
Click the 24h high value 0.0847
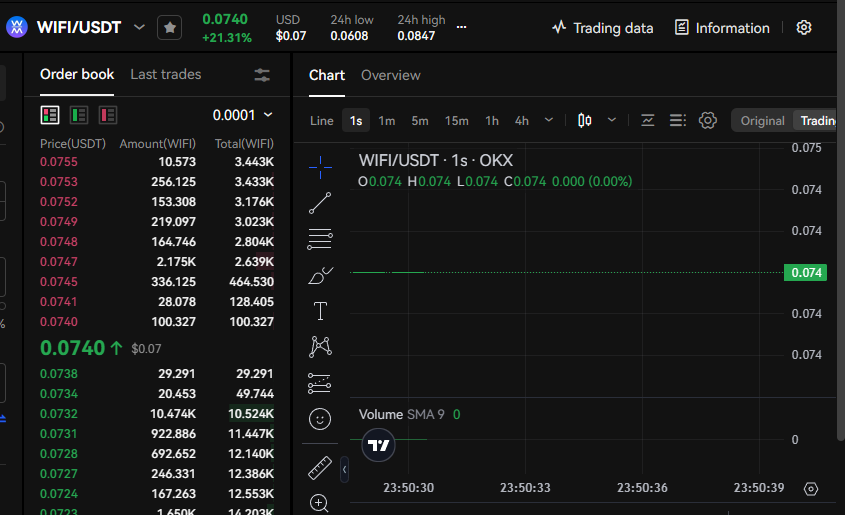(415, 36)
